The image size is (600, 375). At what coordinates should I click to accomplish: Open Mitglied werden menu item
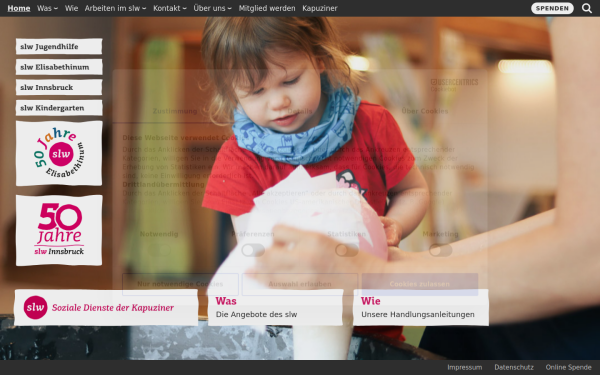[267, 8]
